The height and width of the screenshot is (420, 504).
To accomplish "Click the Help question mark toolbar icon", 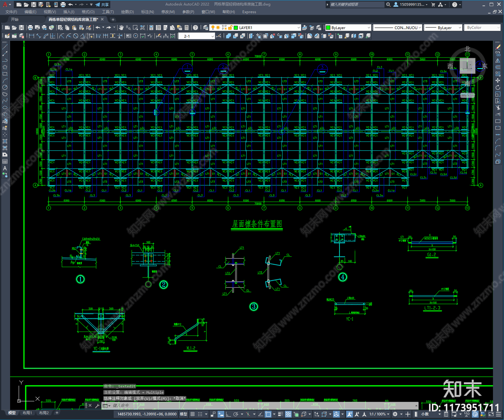I will (x=196, y=28).
